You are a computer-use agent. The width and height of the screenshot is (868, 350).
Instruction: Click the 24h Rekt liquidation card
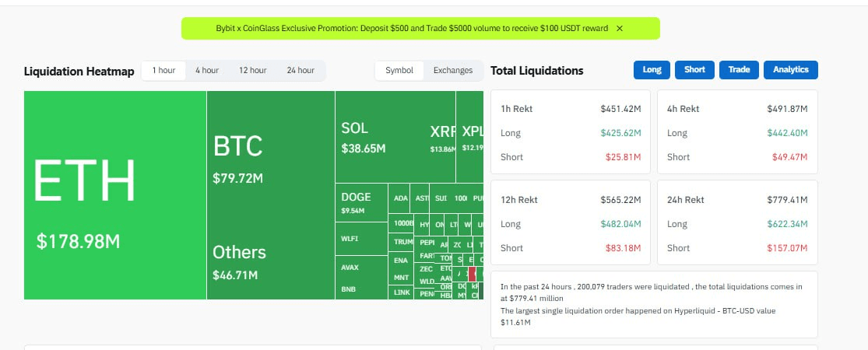(737, 223)
